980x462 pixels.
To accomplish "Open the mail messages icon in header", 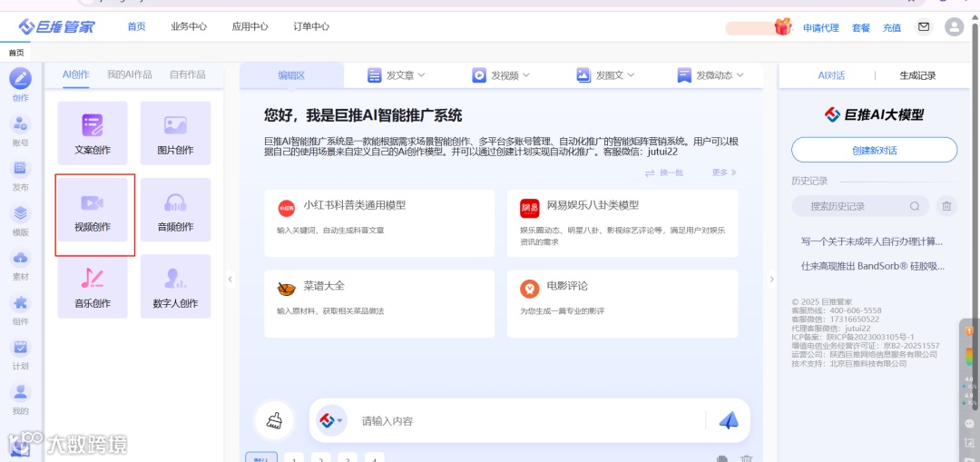I will click(x=923, y=27).
